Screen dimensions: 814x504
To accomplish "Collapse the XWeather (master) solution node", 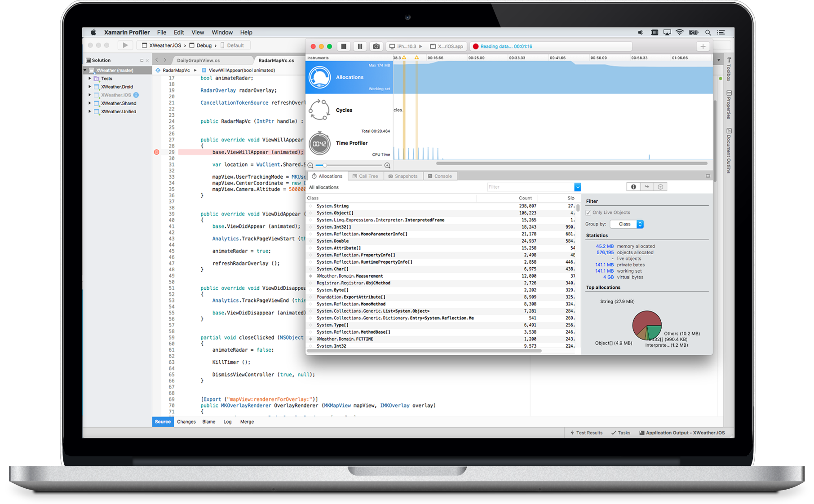I will click(85, 71).
